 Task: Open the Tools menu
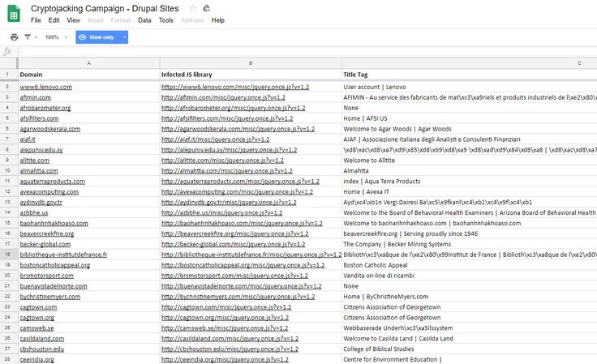pyautogui.click(x=166, y=20)
